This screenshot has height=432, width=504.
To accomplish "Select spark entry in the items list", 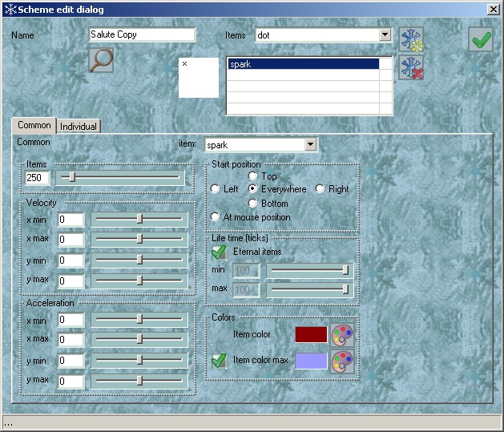I will 303,64.
